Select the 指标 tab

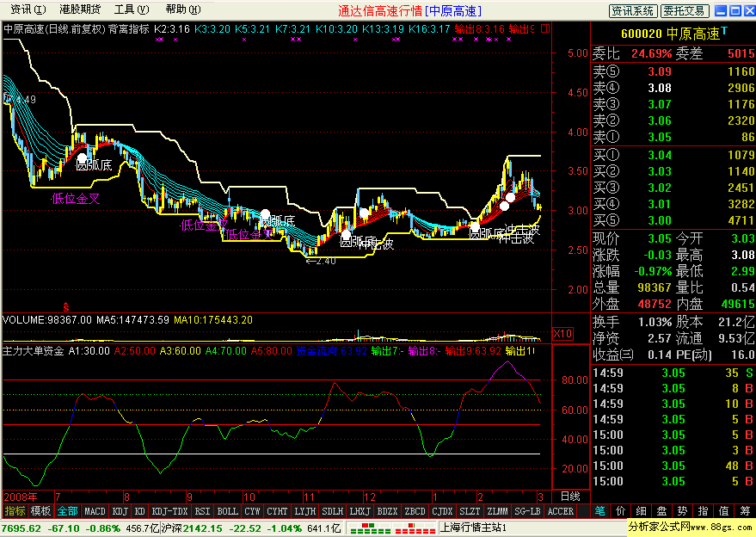[x=15, y=511]
